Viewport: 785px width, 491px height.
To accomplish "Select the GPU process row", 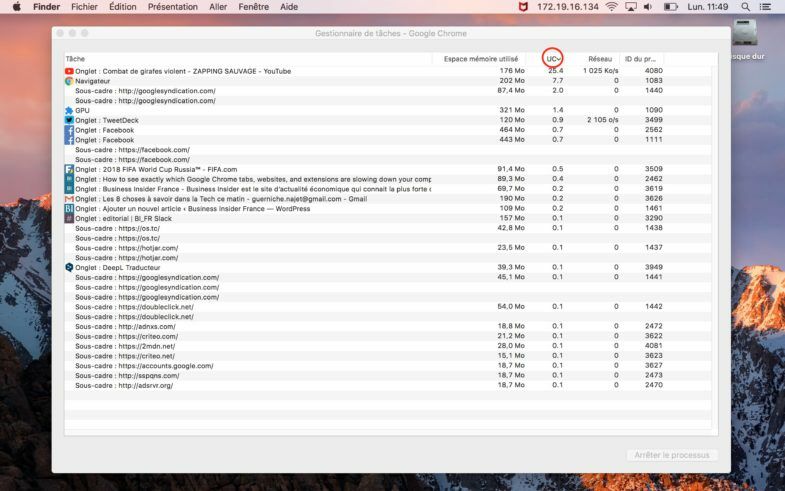I will pyautogui.click(x=388, y=111).
